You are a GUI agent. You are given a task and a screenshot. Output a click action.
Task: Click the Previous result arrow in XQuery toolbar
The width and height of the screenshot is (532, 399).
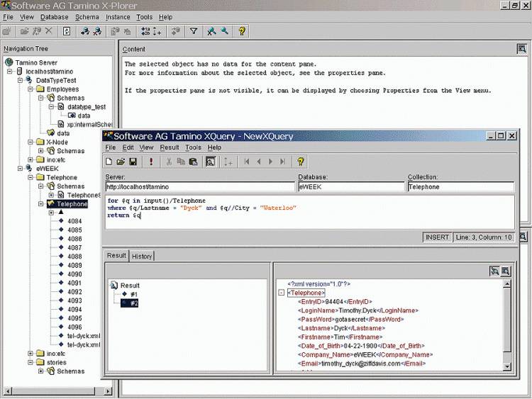(259, 162)
